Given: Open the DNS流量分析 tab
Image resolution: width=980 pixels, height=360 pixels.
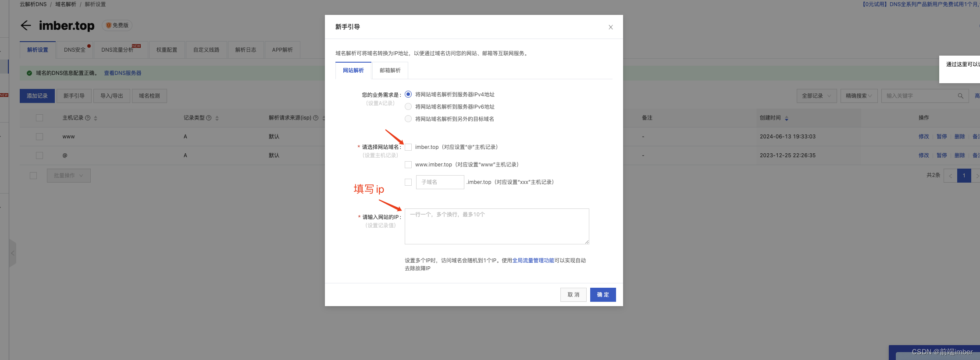Looking at the screenshot, I should (x=121, y=50).
